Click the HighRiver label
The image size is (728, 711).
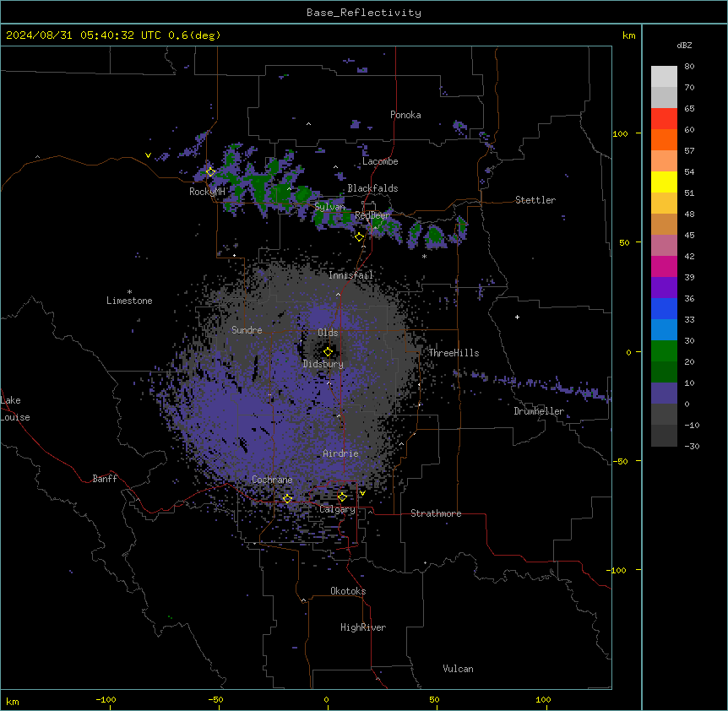(363, 627)
